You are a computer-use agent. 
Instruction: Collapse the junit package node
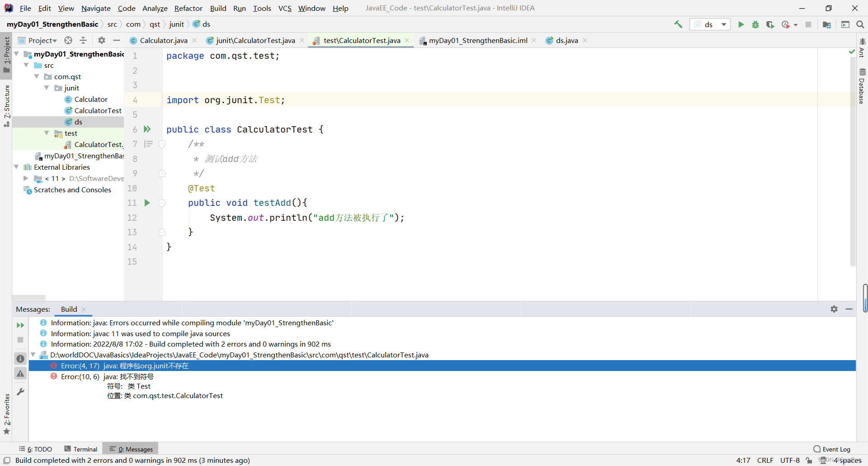coord(47,88)
